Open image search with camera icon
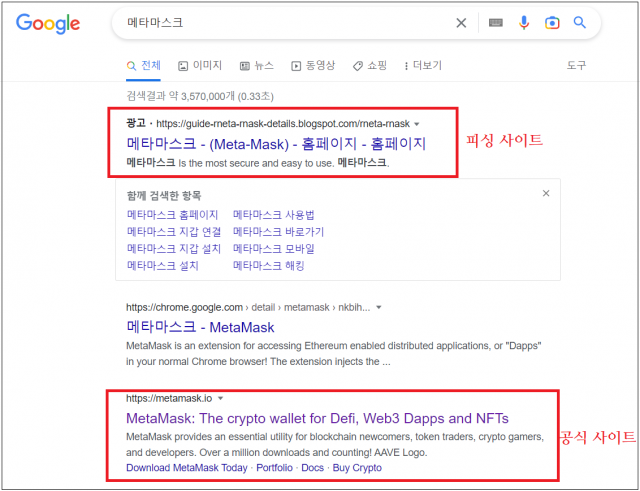Image resolution: width=640 pixels, height=491 pixels. tap(551, 23)
